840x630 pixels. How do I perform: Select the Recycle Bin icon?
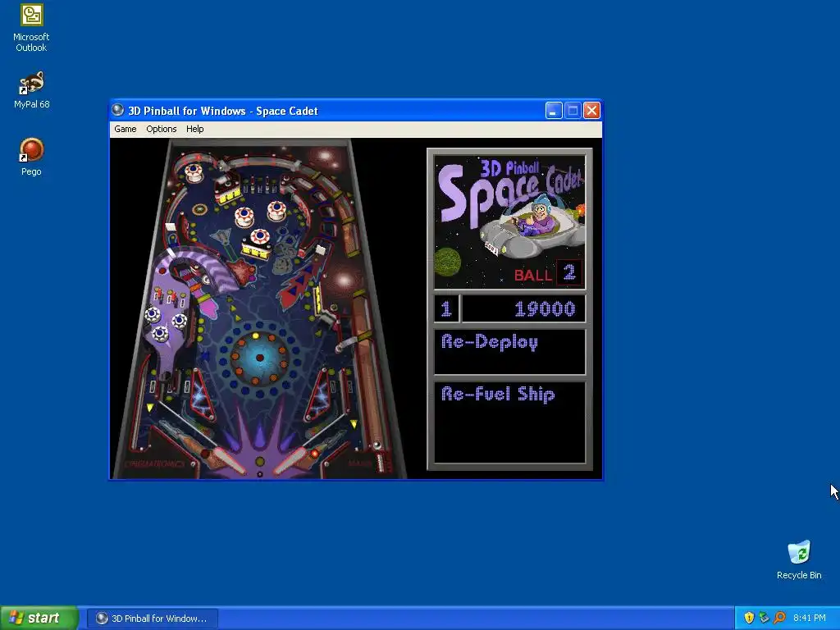[799, 559]
